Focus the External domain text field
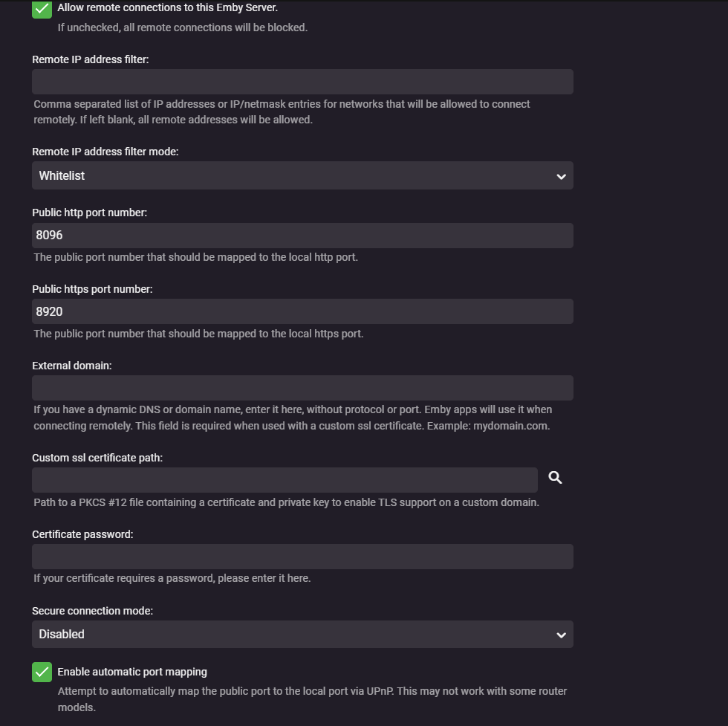The image size is (728, 726). pos(302,388)
